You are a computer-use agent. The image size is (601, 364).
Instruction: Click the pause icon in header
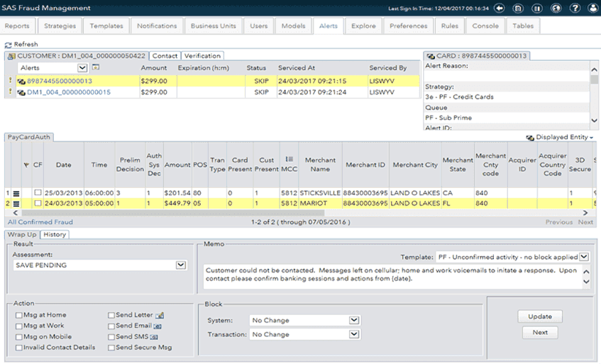point(536,8)
